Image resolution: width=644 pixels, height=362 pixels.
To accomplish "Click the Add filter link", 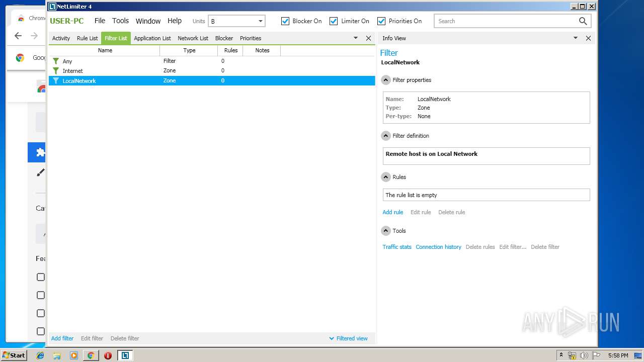I will 62,338.
